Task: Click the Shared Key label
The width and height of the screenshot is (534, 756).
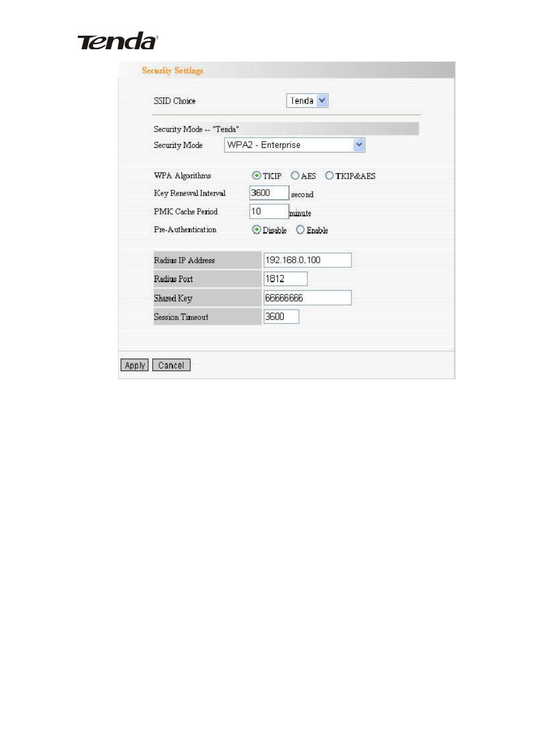Action: pyautogui.click(x=173, y=298)
